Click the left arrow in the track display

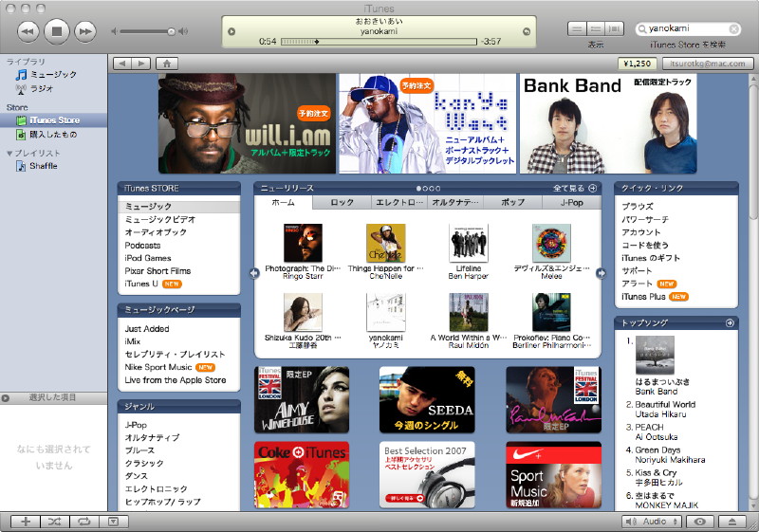point(231,31)
